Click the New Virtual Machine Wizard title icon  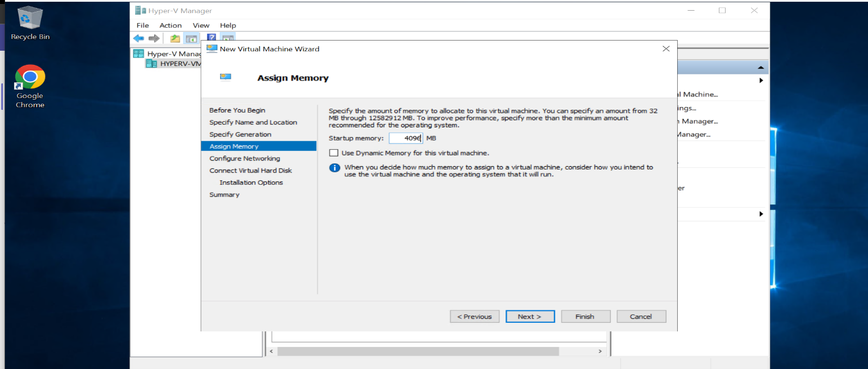coord(212,48)
